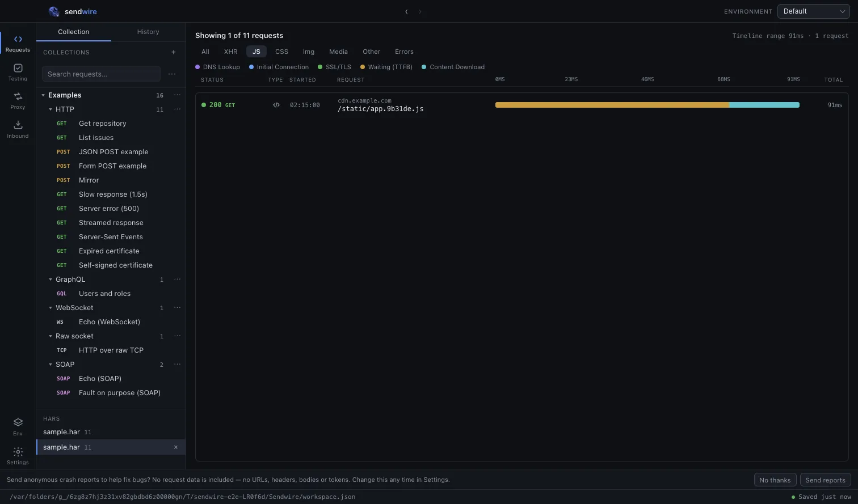Open the GraphQL folder options menu
The height and width of the screenshot is (504, 858).
pyautogui.click(x=177, y=279)
